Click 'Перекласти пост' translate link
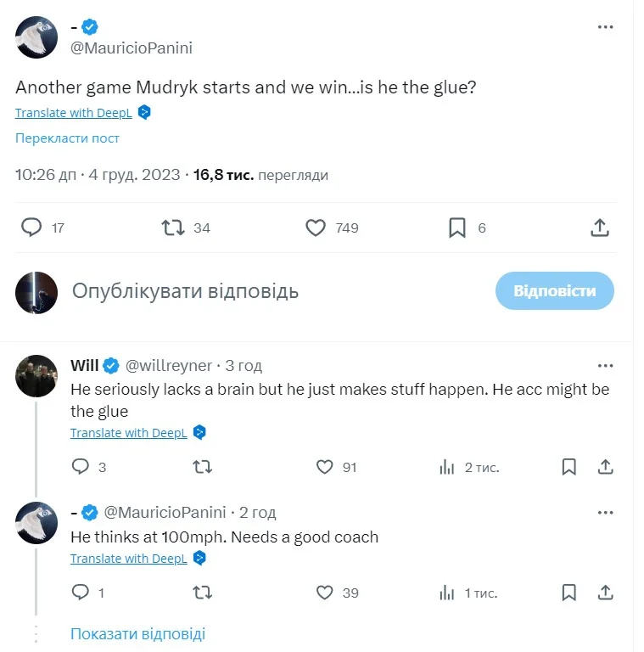The image size is (644, 652). 67,138
